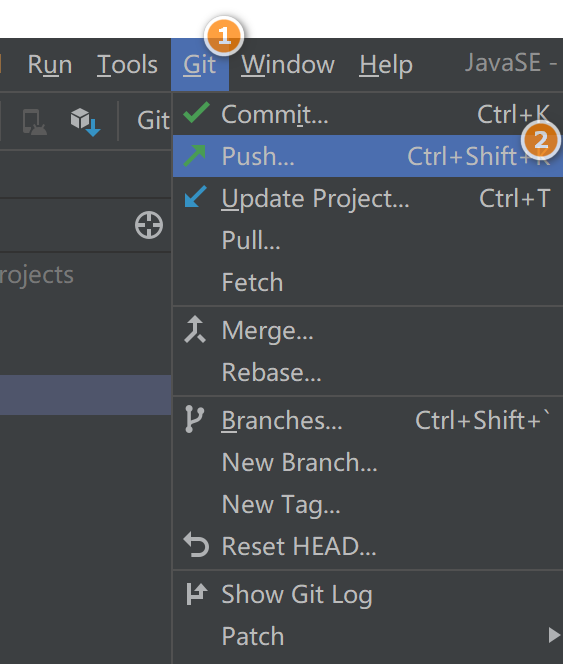The image size is (563, 664).
Task: Open the Git menu in menu bar
Action: 200,65
